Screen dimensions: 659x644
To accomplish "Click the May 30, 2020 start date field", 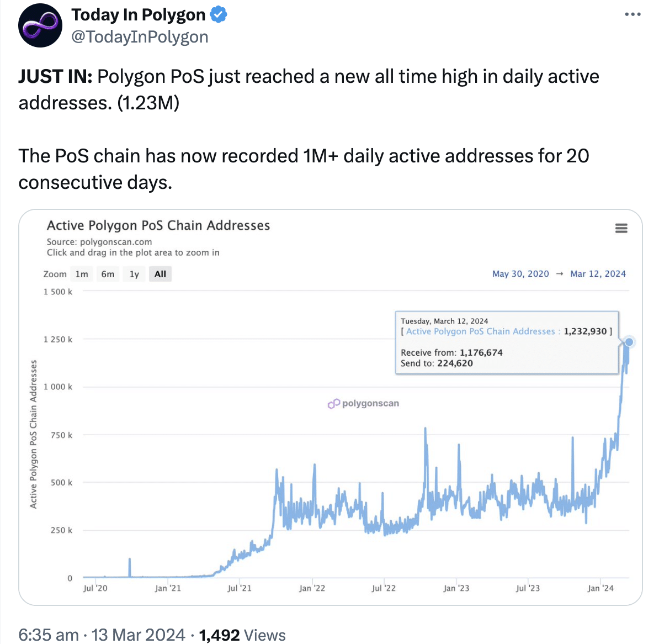I will tap(520, 274).
